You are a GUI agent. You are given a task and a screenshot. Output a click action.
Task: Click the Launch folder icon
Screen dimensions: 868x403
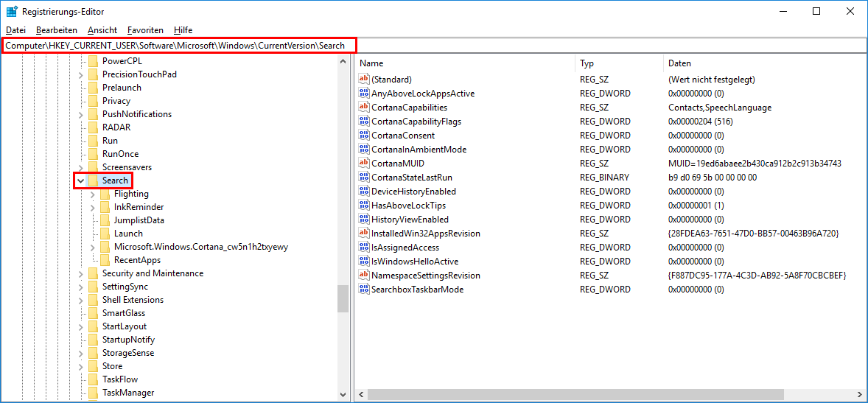[x=105, y=234]
